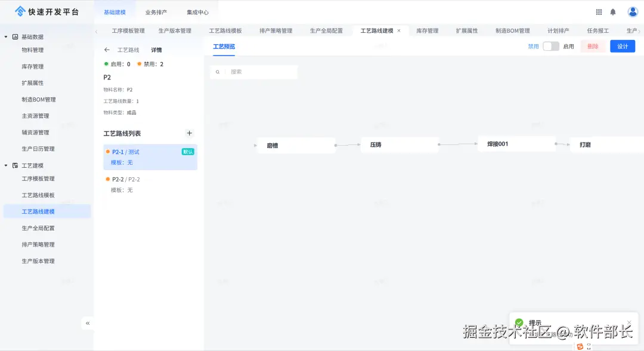Open 排产策略管理 in the sidebar
Screen dimensions: 644x351
38,244
